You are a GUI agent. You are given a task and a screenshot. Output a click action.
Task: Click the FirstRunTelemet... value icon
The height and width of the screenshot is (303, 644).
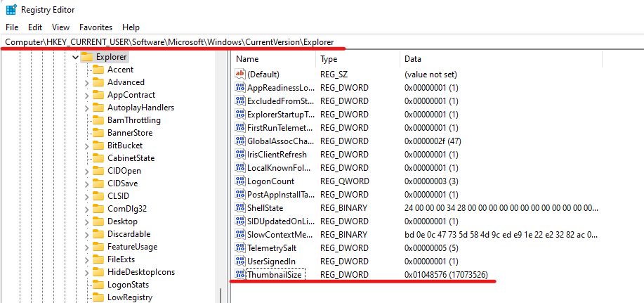pos(240,127)
